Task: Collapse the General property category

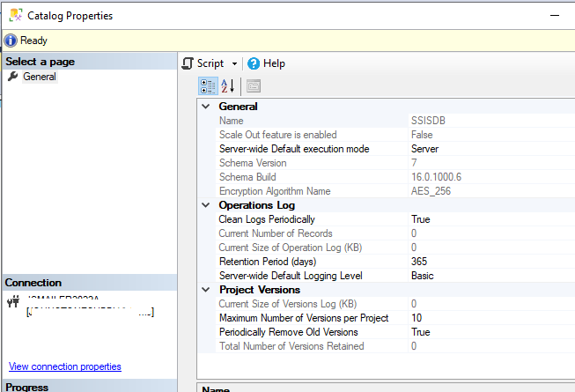Action: [x=206, y=107]
